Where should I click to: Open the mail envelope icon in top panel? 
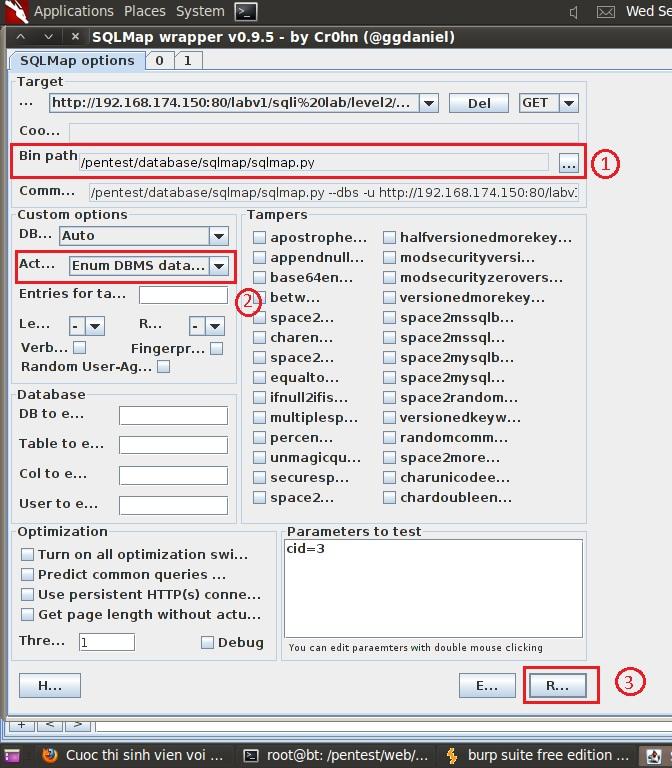pyautogui.click(x=605, y=12)
